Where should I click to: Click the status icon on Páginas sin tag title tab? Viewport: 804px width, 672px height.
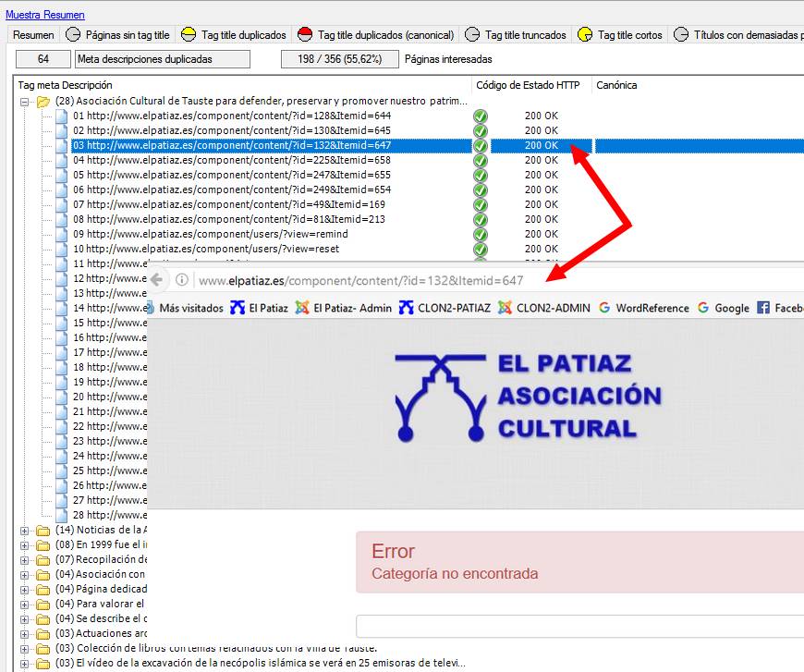coord(73,35)
